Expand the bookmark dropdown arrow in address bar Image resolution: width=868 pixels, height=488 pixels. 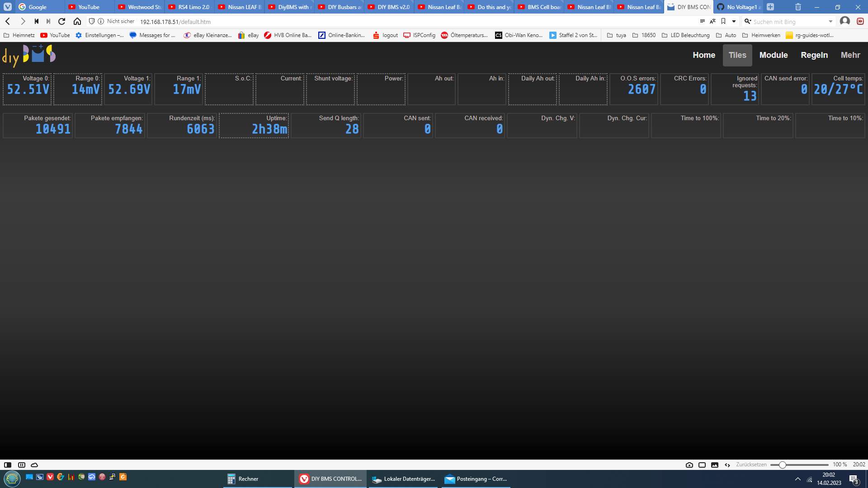(x=734, y=21)
